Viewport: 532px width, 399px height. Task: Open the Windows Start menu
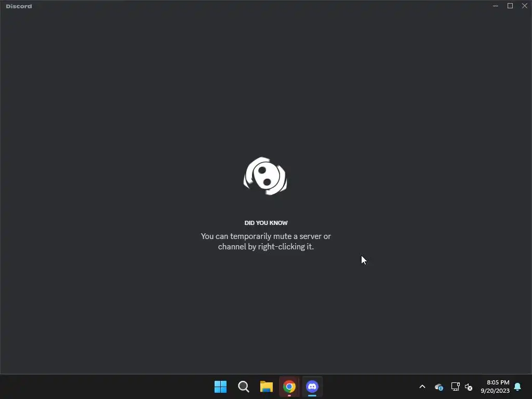click(220, 387)
